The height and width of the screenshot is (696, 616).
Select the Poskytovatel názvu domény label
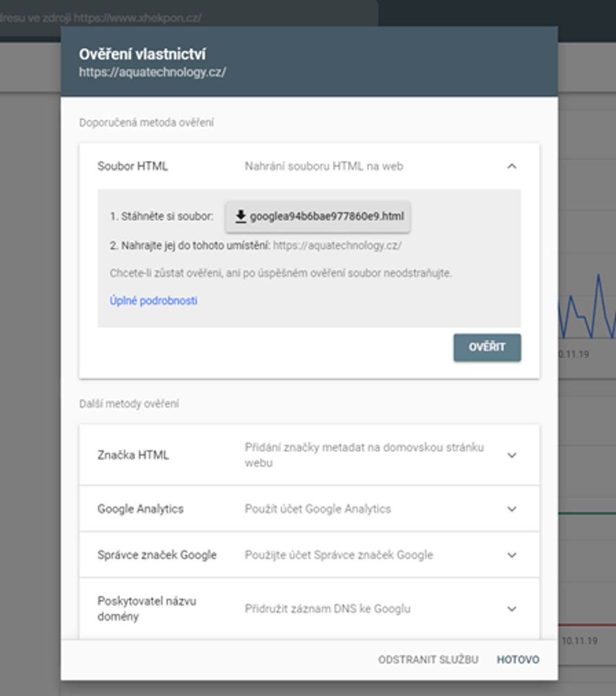coord(147,609)
